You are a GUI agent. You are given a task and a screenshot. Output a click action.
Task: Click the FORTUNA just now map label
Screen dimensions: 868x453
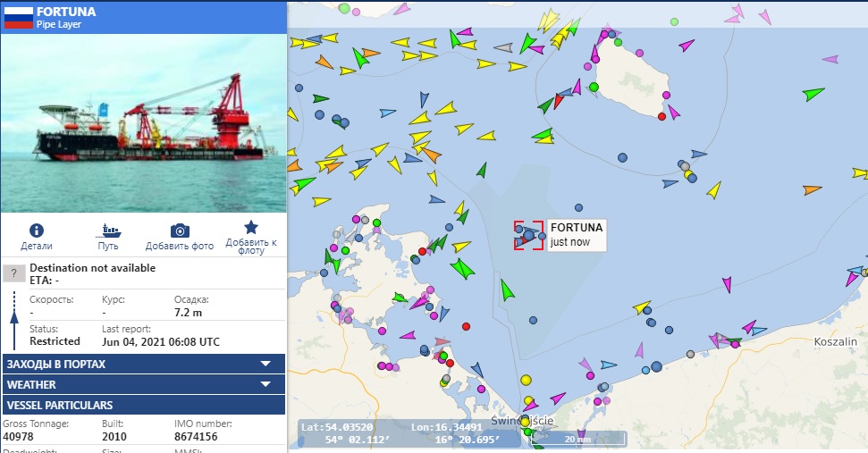tap(577, 235)
